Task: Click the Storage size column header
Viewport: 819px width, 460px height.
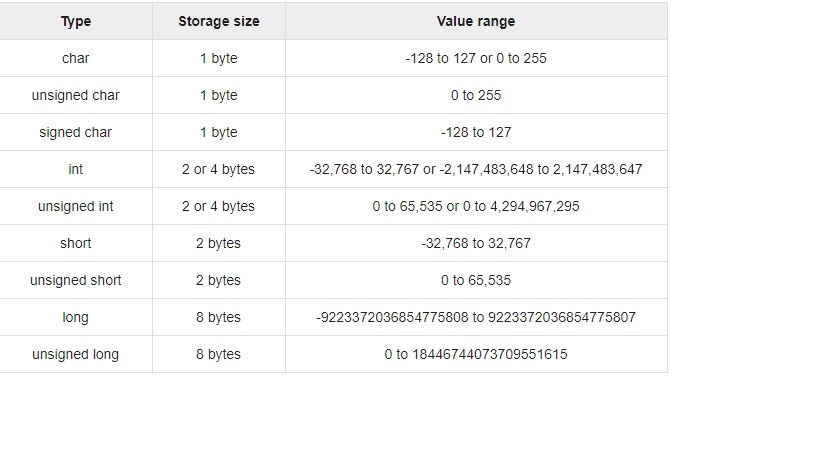Action: [219, 21]
